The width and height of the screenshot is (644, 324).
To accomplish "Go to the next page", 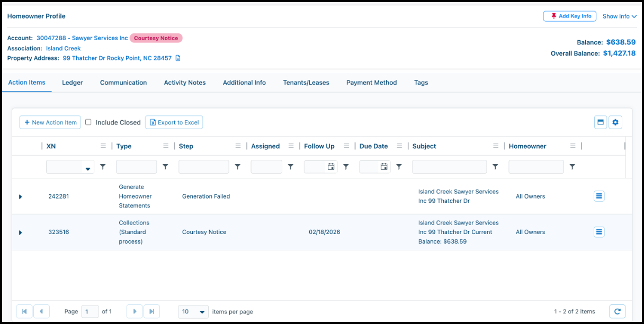I will (135, 311).
